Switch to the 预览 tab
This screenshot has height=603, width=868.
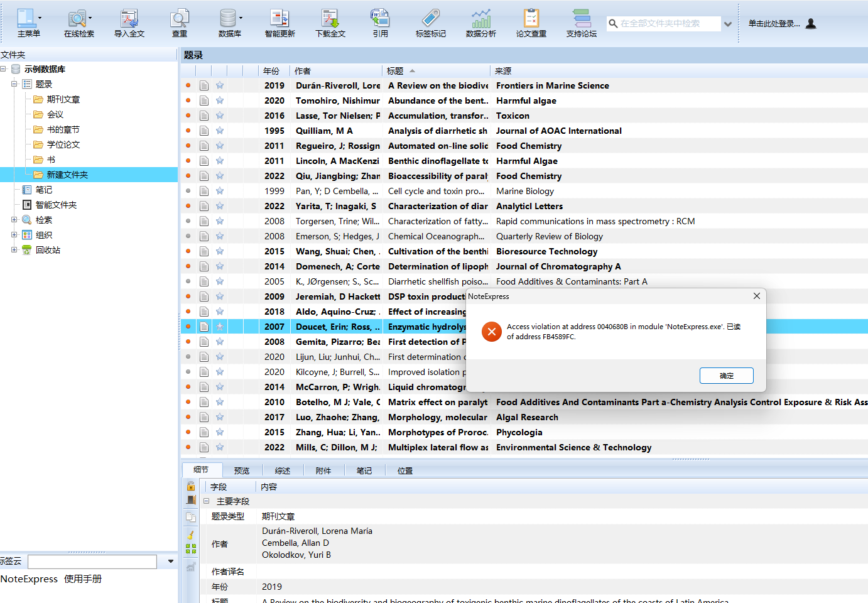[242, 470]
